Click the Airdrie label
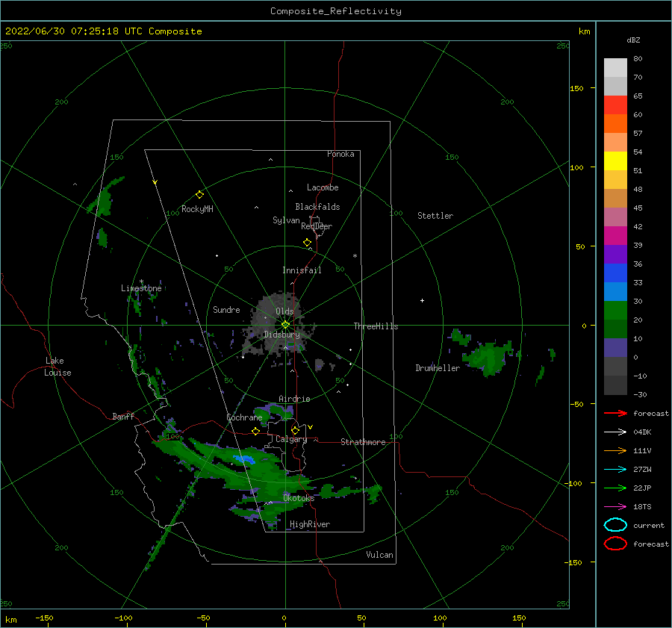Screen dimensions: 672x628 pos(294,399)
